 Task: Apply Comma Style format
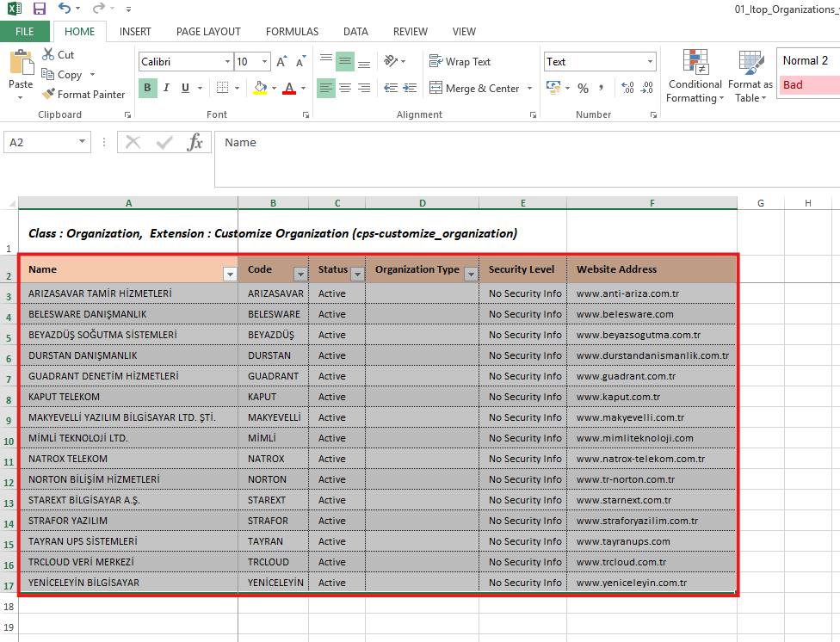click(601, 88)
